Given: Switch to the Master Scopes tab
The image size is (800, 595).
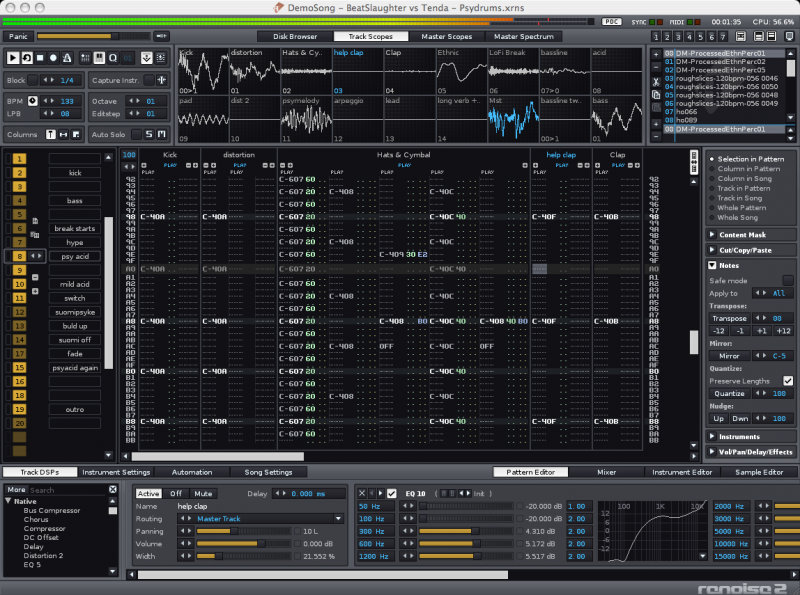Looking at the screenshot, I should 446,36.
